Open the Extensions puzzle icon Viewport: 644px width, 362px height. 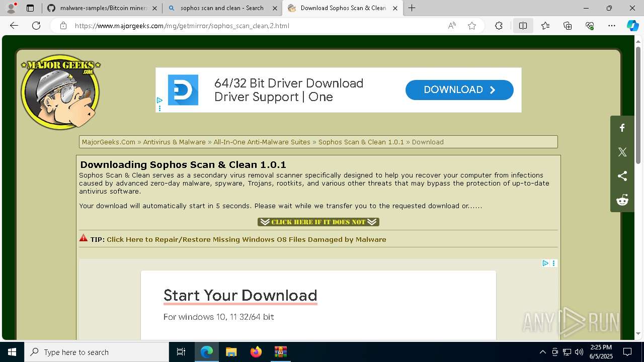[499, 26]
